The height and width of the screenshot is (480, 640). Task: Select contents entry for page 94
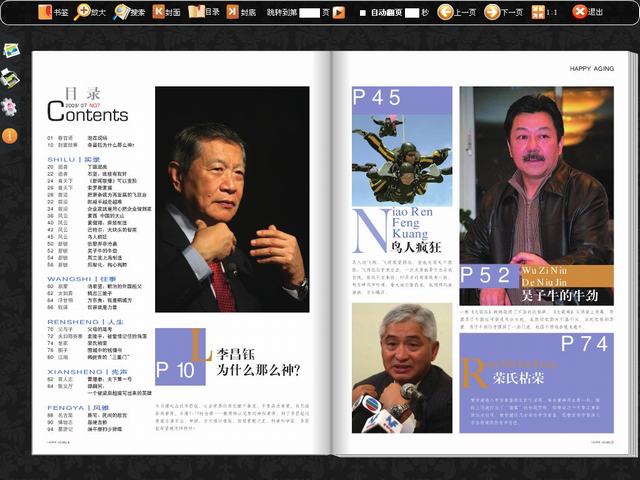(x=84, y=429)
